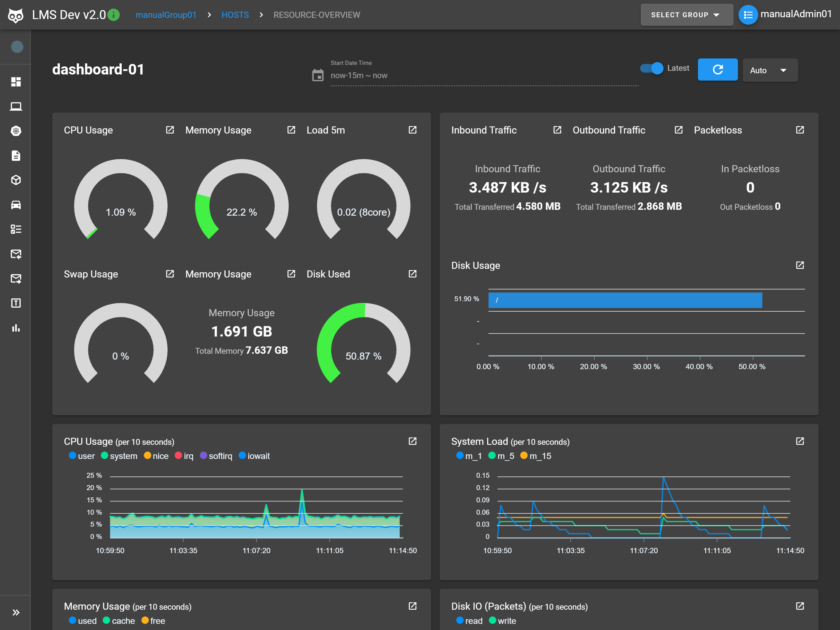Open the car icon in sidebar
Viewport: 840px width, 630px height.
point(16,205)
